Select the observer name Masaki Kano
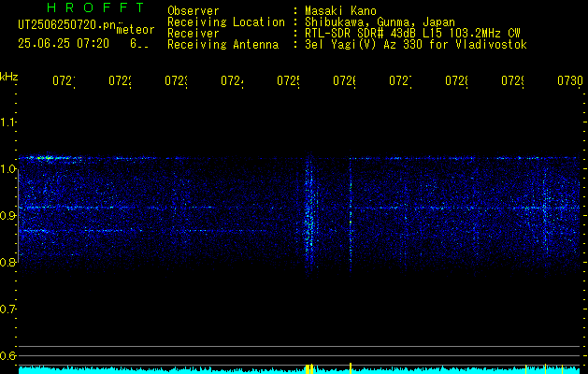588x374 pixels. coord(340,10)
